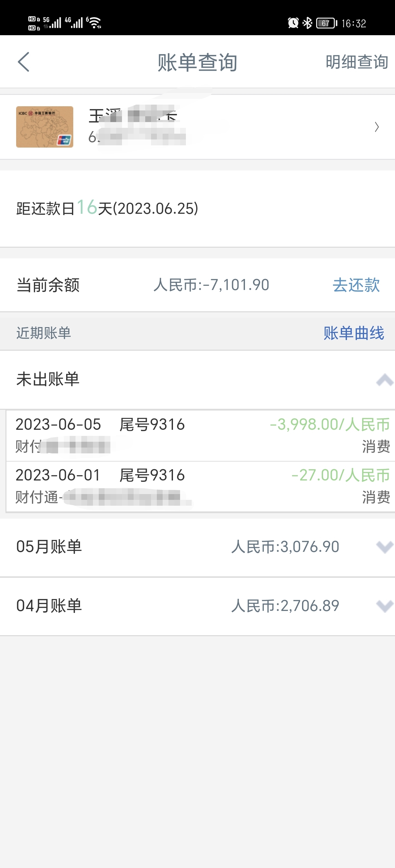Select the 05月账单 row label
Screen dimensions: 395x868
pyautogui.click(x=49, y=547)
